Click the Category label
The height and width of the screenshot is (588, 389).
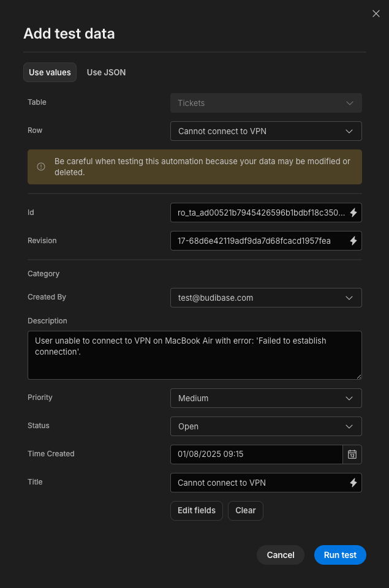click(43, 274)
